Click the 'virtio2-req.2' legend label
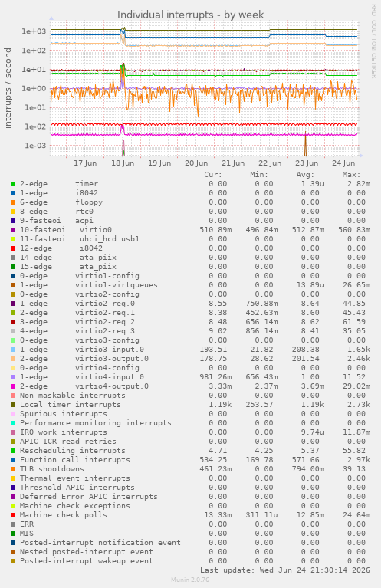The image size is (381, 588). pyautogui.click(x=105, y=322)
